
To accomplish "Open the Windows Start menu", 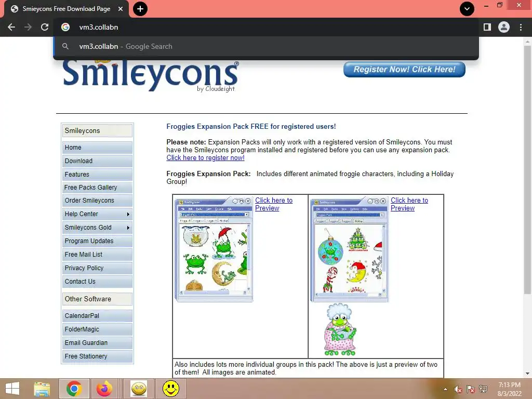I will coord(12,389).
